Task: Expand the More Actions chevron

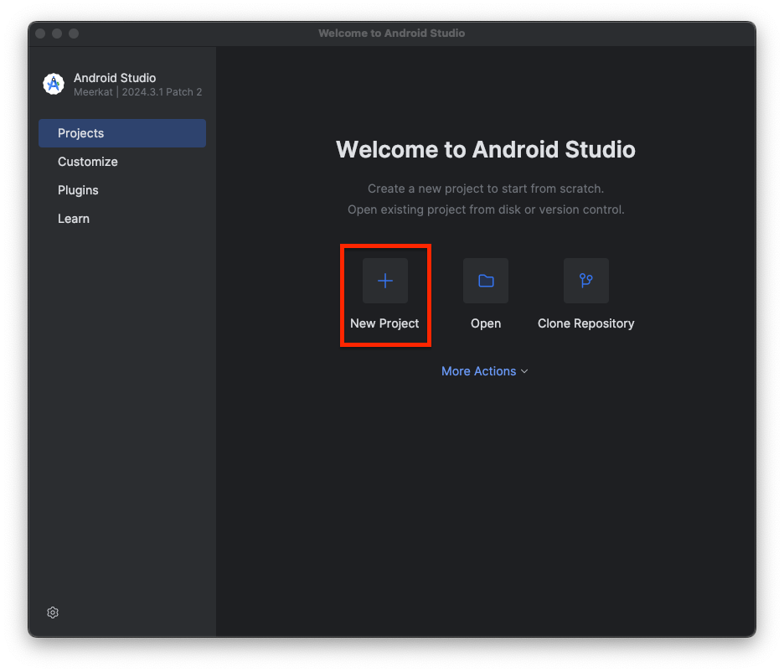Action: [x=524, y=371]
